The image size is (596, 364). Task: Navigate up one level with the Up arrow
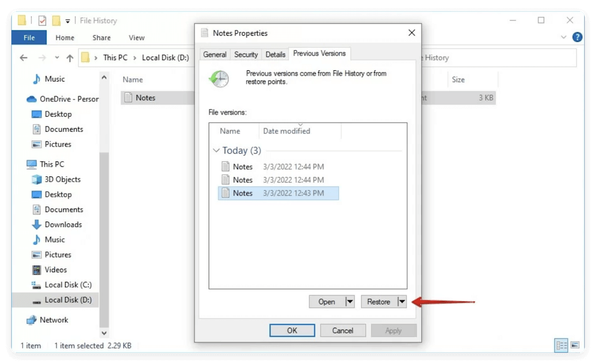(x=70, y=57)
